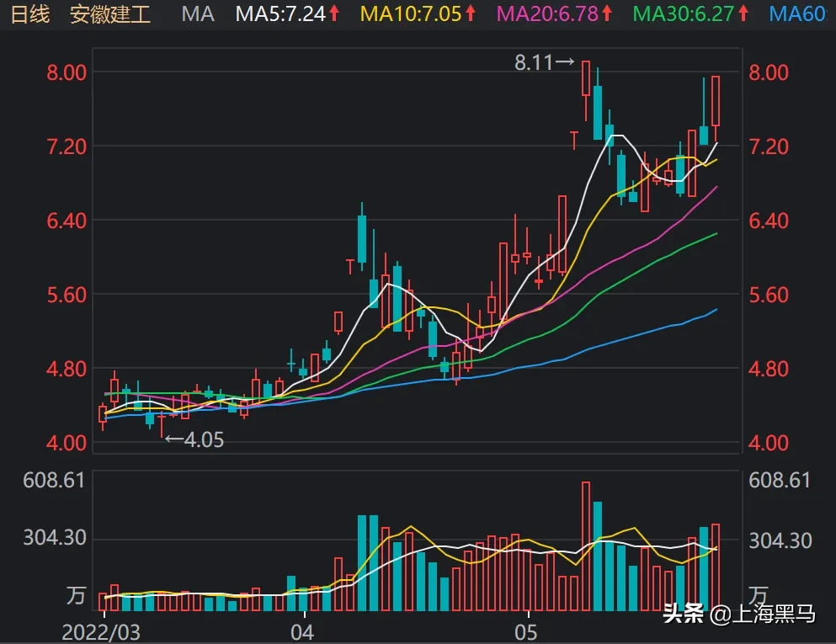Viewport: 836px width, 644px height.
Task: Click the right axis 6.40 label
Action: (769, 221)
